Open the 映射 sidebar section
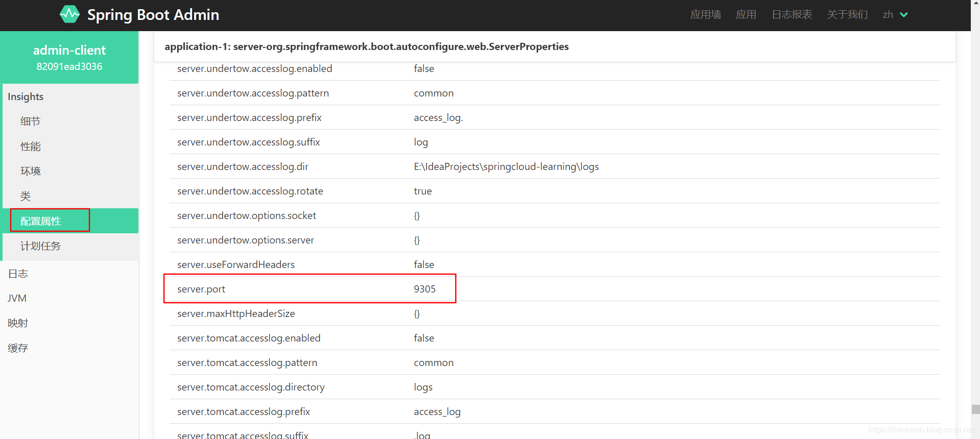 click(x=18, y=323)
